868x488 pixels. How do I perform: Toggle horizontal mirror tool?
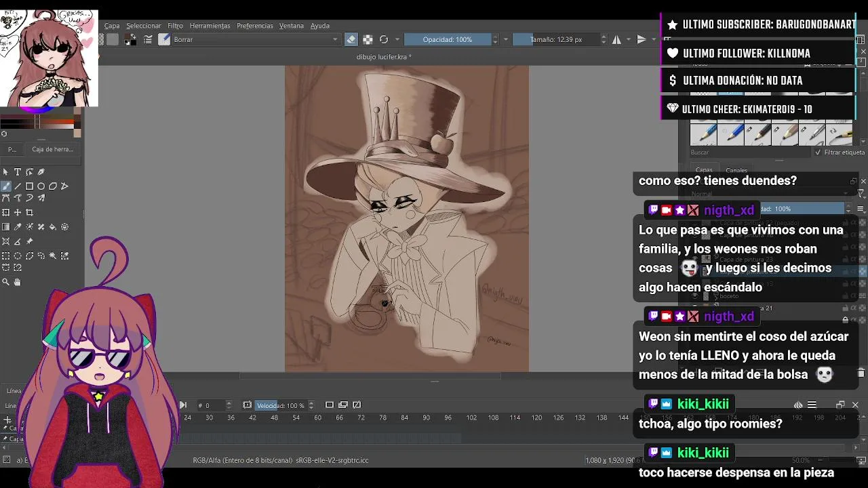(x=616, y=39)
